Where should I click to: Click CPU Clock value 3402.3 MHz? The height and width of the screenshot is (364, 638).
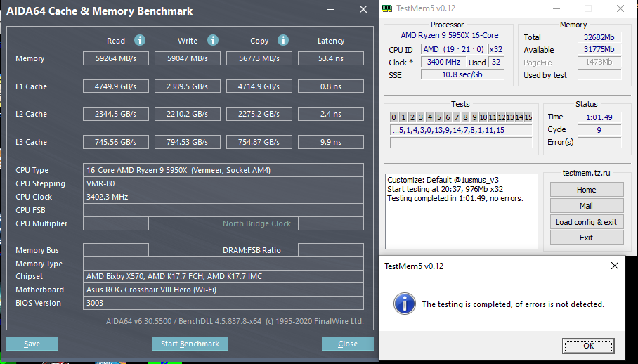(x=223, y=197)
